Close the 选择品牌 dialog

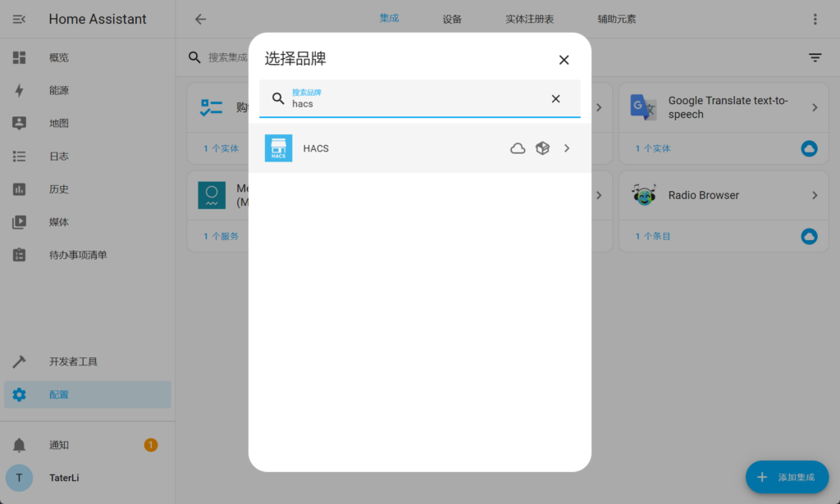click(564, 60)
